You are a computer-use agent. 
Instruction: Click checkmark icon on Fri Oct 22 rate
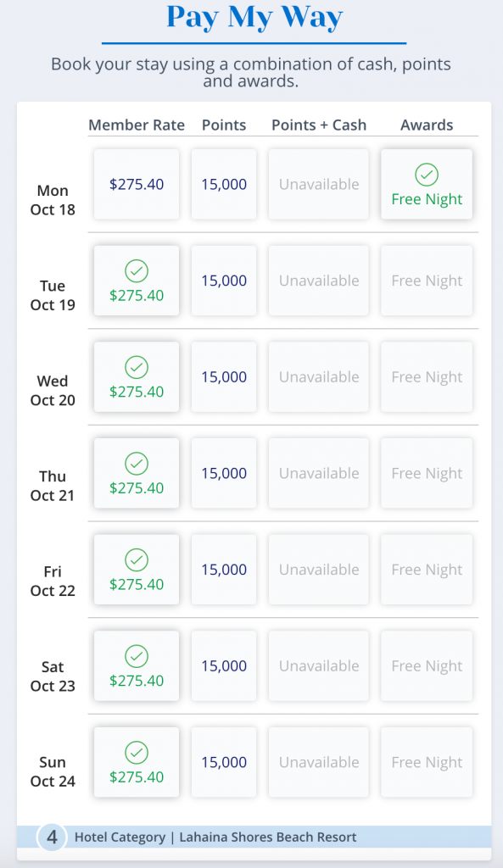click(x=137, y=559)
